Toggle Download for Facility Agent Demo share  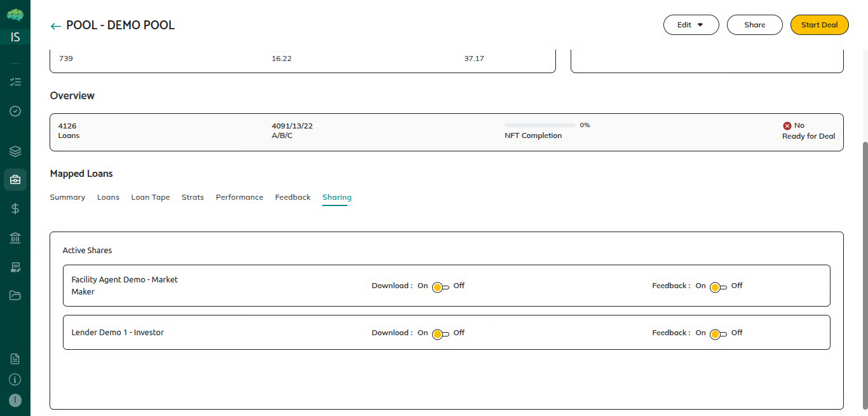(440, 288)
